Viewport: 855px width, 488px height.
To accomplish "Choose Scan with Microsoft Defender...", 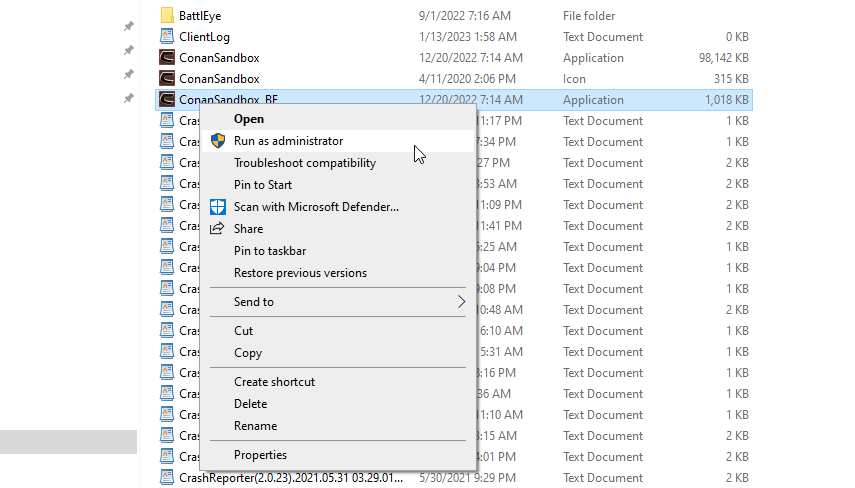I will (316, 207).
